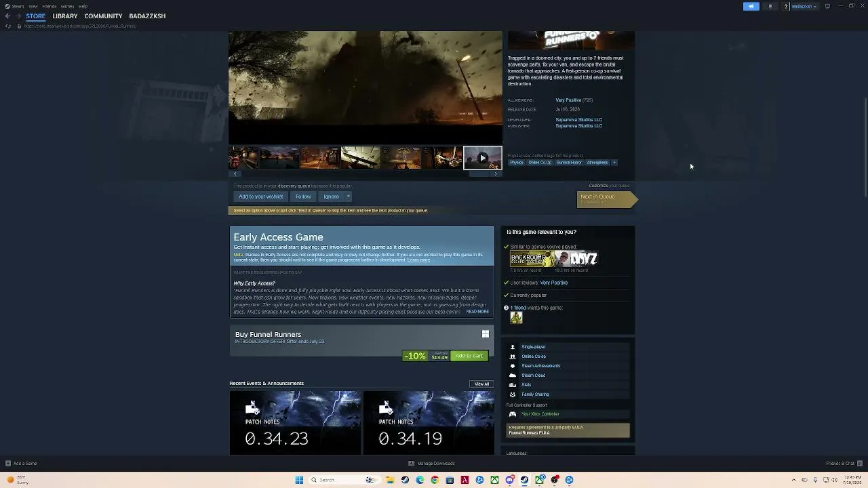Open patch notes 0.34.19 announcement

point(429,423)
